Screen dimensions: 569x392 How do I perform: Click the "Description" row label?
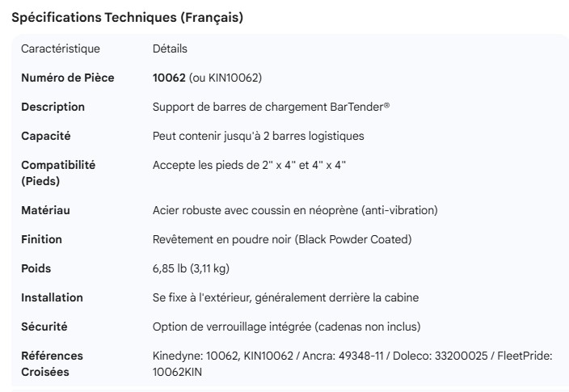(53, 107)
